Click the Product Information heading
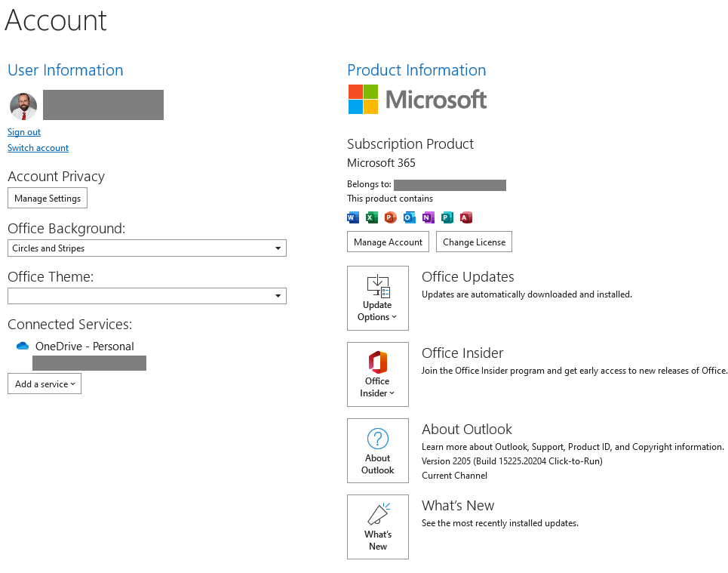This screenshot has height=573, width=728. tap(416, 69)
